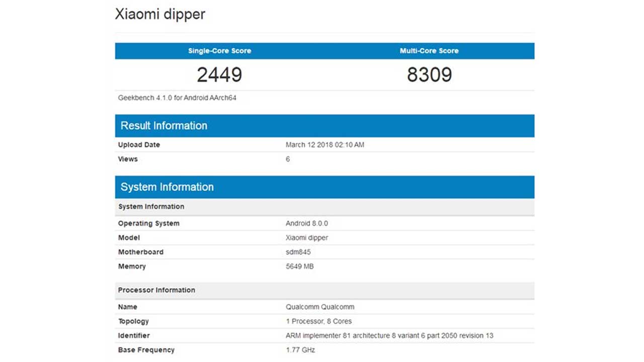644x362 pixels.
Task: Click the Result Information section header
Action: point(325,126)
